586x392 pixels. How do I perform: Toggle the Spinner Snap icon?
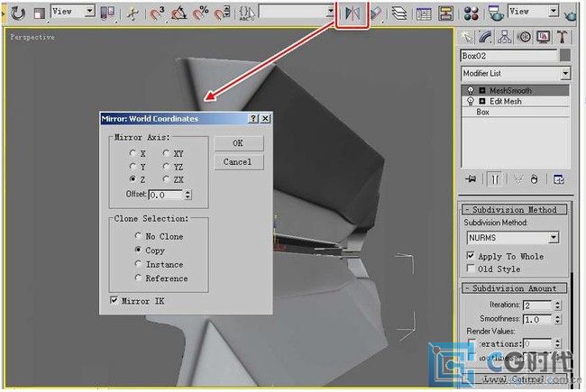point(222,14)
